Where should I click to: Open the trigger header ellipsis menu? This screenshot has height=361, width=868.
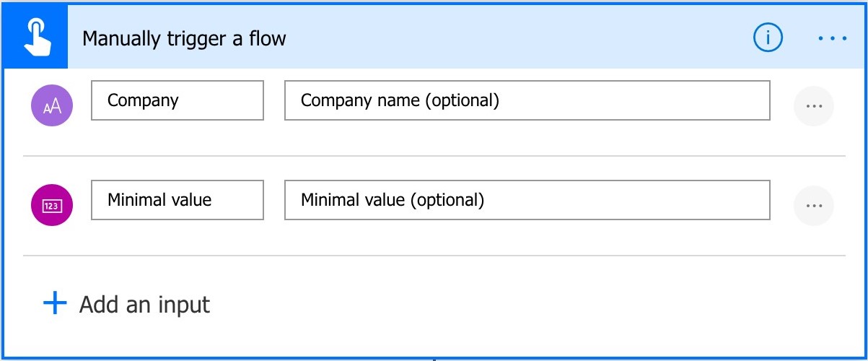point(832,38)
